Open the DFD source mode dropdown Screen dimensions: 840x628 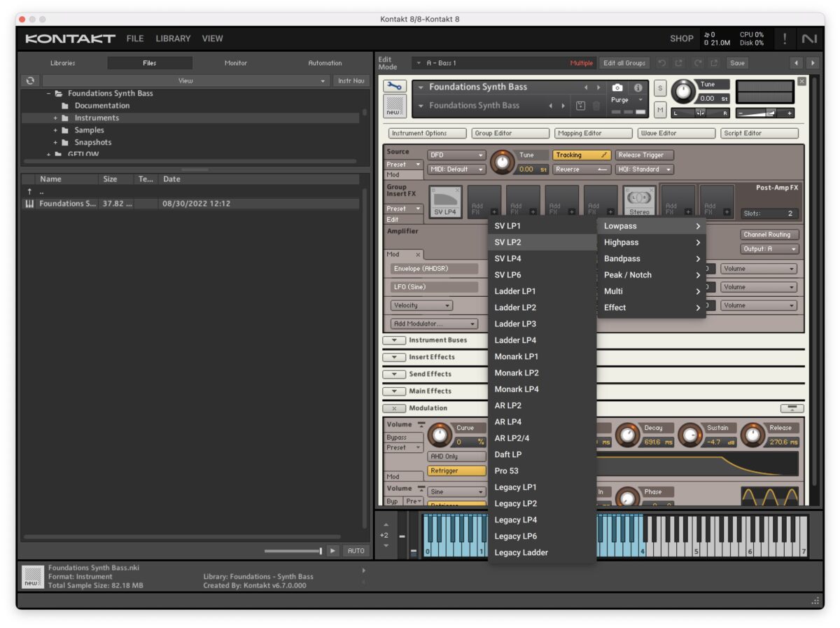[456, 155]
